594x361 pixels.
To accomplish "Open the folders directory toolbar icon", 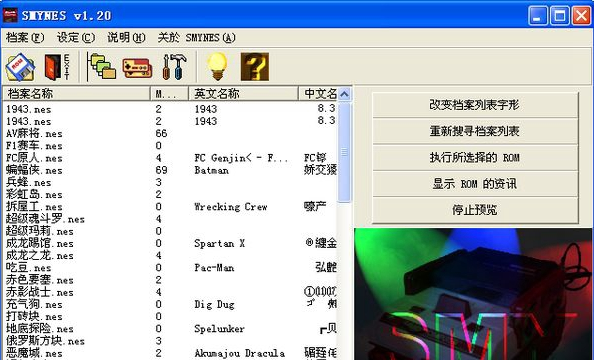I will click(102, 67).
